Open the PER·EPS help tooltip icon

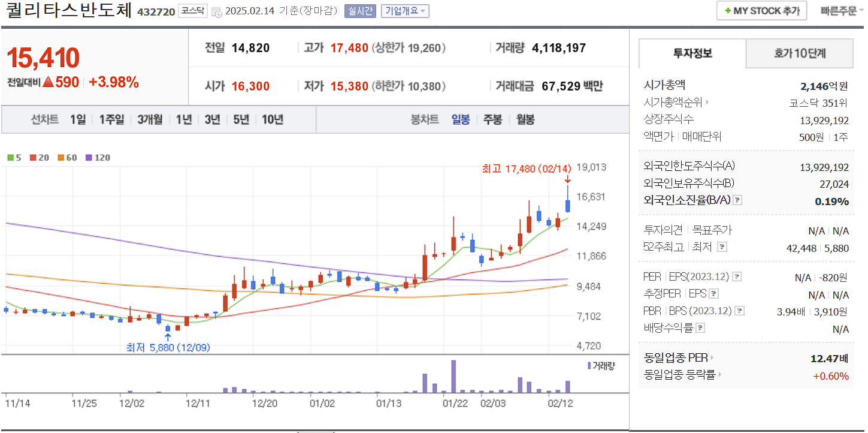(737, 276)
